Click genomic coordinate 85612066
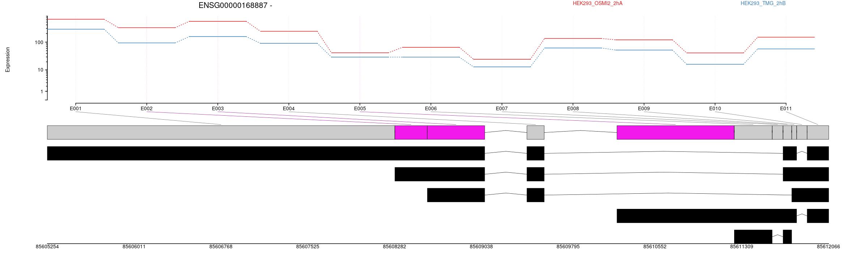 tap(828, 247)
